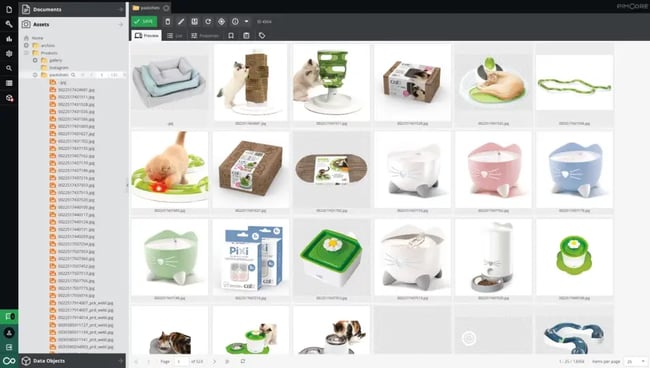Collapse the left tree panel using the splitter handle

[127, 185]
